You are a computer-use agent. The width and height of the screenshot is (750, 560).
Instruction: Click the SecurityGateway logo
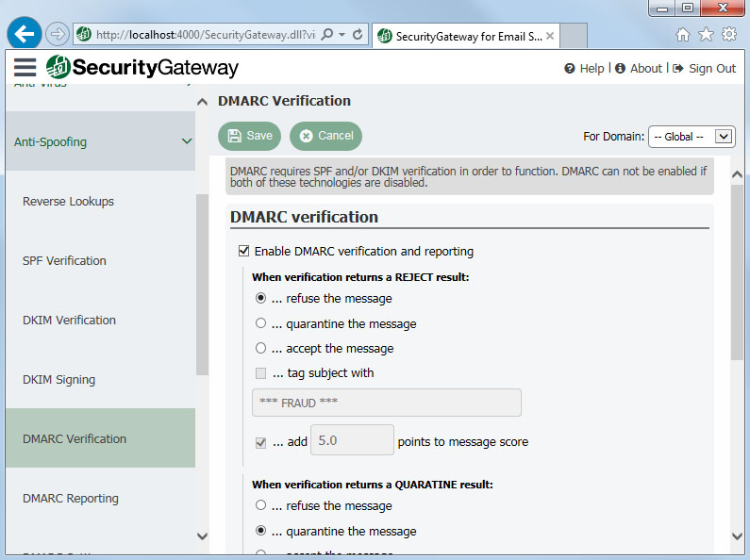(142, 67)
